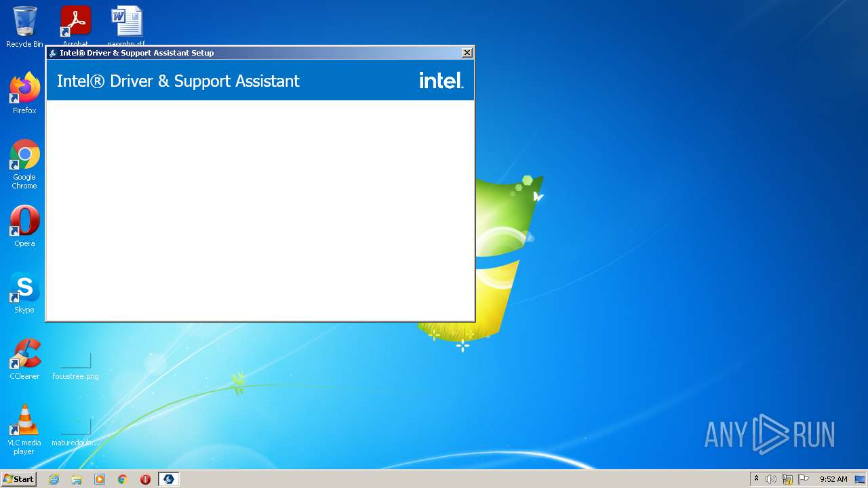Launch VLC media player from the desktop

(24, 430)
